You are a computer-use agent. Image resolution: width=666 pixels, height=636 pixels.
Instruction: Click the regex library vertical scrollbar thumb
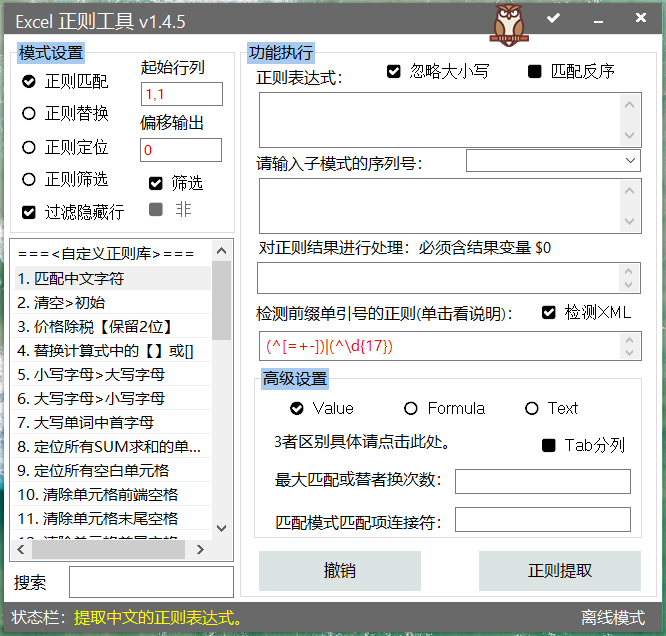221,300
